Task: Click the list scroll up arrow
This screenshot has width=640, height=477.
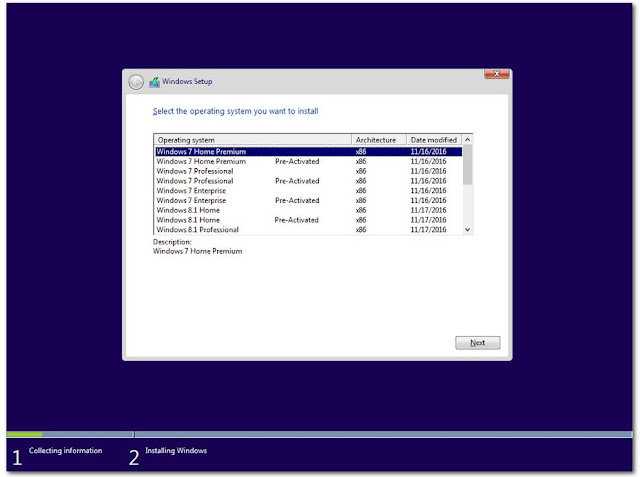Action: [x=468, y=140]
